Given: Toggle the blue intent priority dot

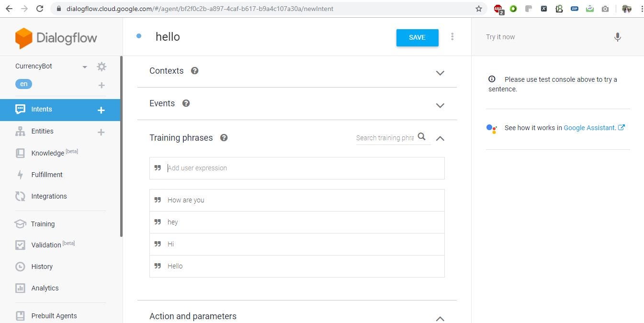Looking at the screenshot, I should [x=138, y=36].
